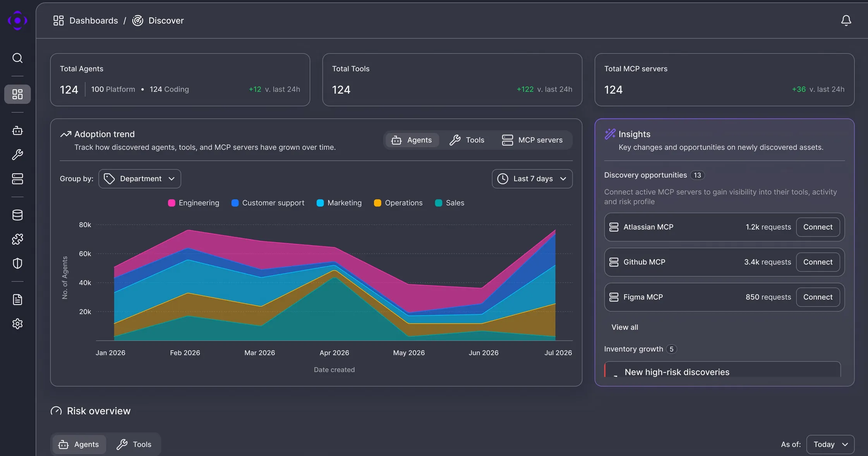The image size is (868, 456).
Task: Click the clock icon in the Last 7 days selector
Action: 503,179
